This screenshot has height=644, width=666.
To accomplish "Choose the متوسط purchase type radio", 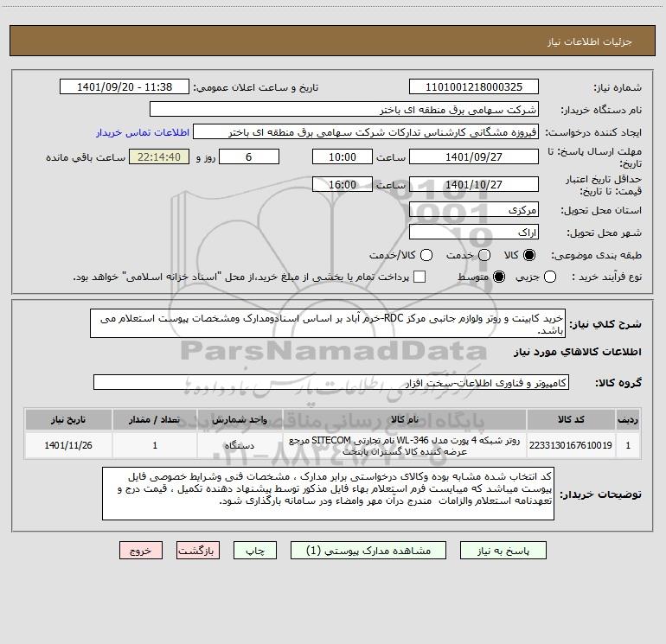I will [x=499, y=277].
